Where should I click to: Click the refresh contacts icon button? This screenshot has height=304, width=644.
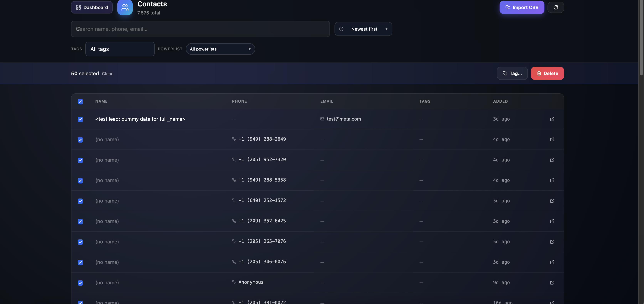click(x=555, y=7)
